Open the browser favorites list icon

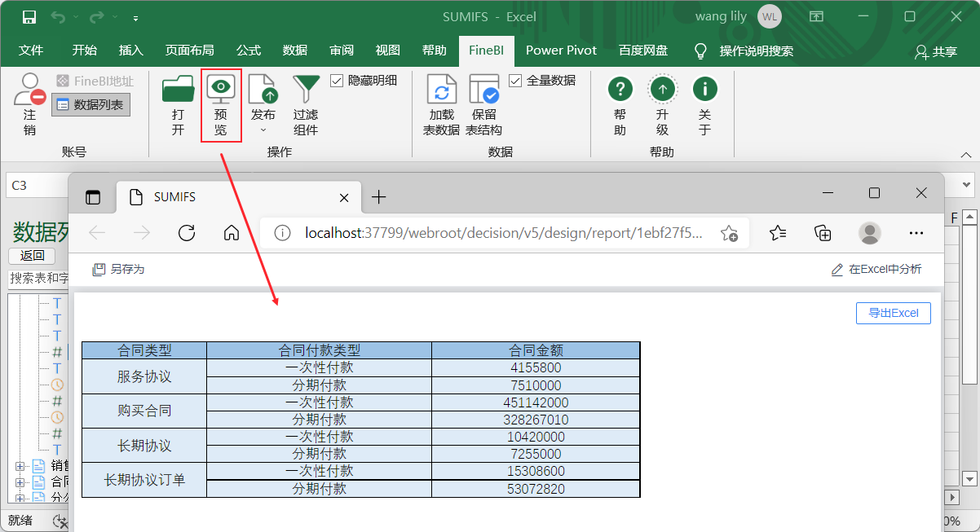coord(778,233)
